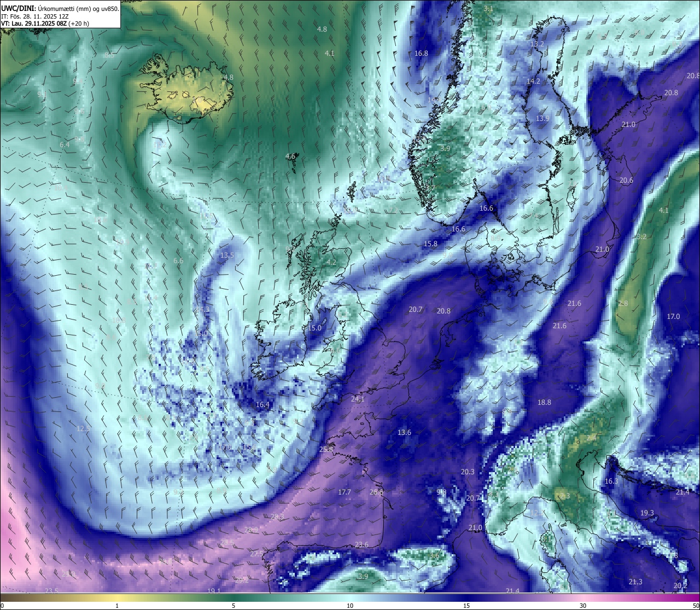The width and height of the screenshot is (700, 610).
Task: Click the 16.8 value label
Action: [421, 53]
